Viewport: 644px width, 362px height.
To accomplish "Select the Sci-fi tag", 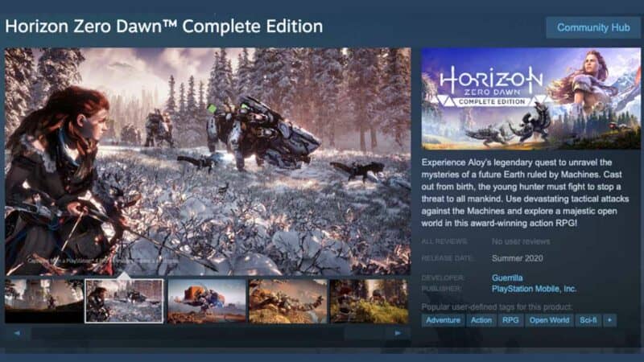I will (588, 320).
